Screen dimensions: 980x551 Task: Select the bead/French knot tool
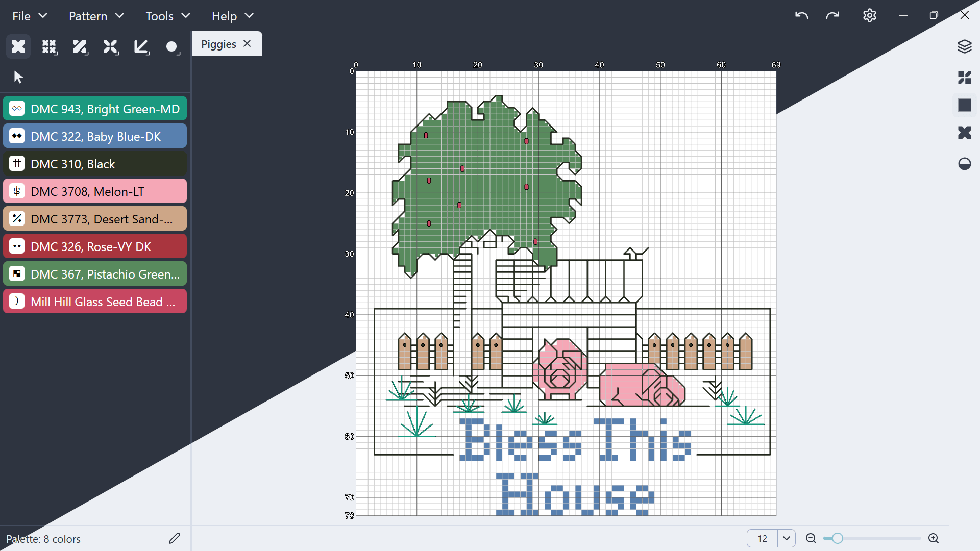[x=173, y=47]
